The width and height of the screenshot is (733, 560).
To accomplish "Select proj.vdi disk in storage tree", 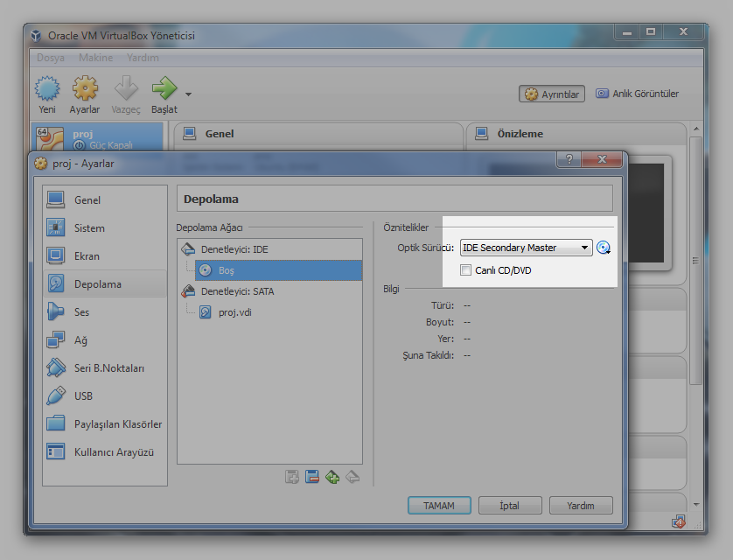I will (278, 312).
